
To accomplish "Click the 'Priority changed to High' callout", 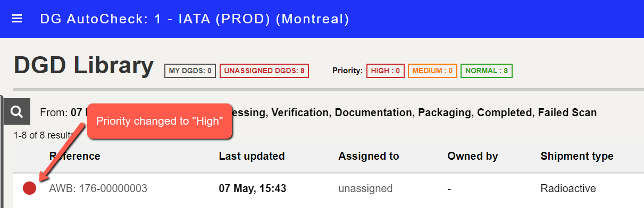I will point(160,121).
